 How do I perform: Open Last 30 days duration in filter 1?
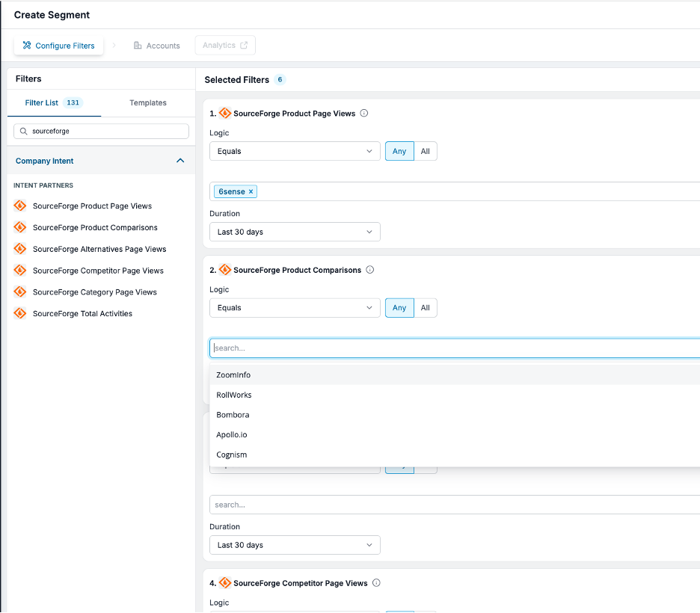[295, 232]
